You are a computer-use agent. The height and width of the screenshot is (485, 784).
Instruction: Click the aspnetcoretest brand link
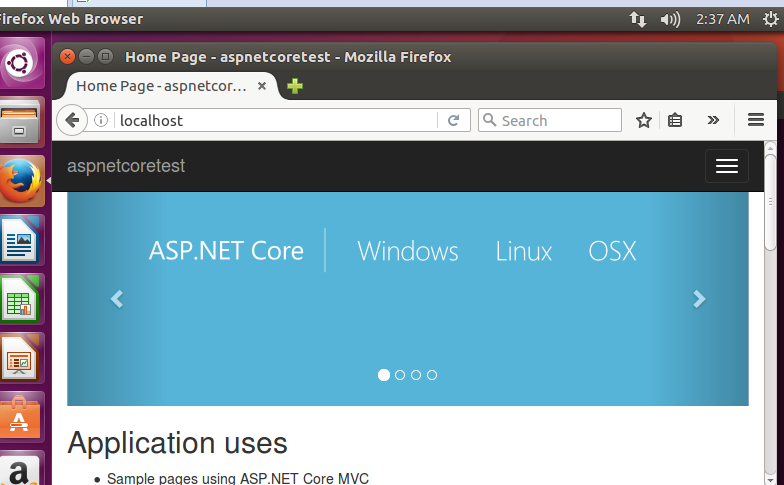coord(126,166)
